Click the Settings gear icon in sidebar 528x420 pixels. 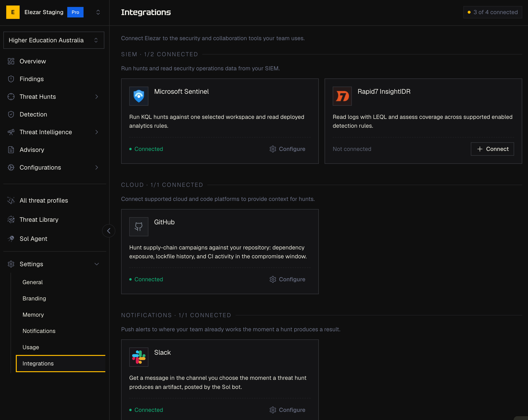pos(11,264)
